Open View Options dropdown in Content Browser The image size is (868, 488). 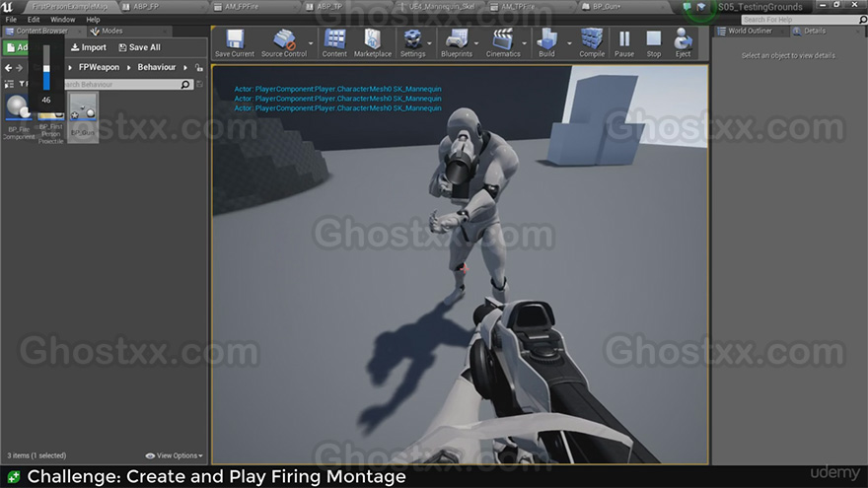pos(174,455)
